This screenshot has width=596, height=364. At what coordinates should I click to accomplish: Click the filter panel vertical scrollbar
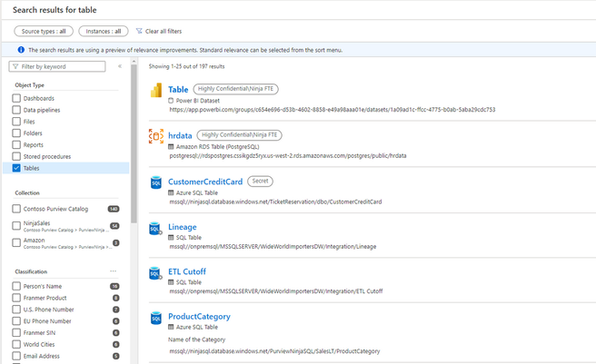[x=134, y=143]
